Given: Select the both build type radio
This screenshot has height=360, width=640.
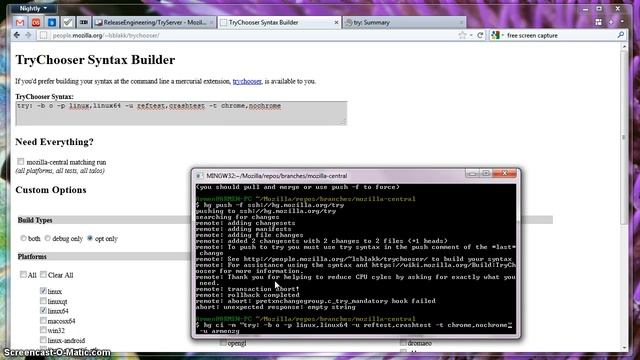Looking at the screenshot, I should tap(23, 238).
